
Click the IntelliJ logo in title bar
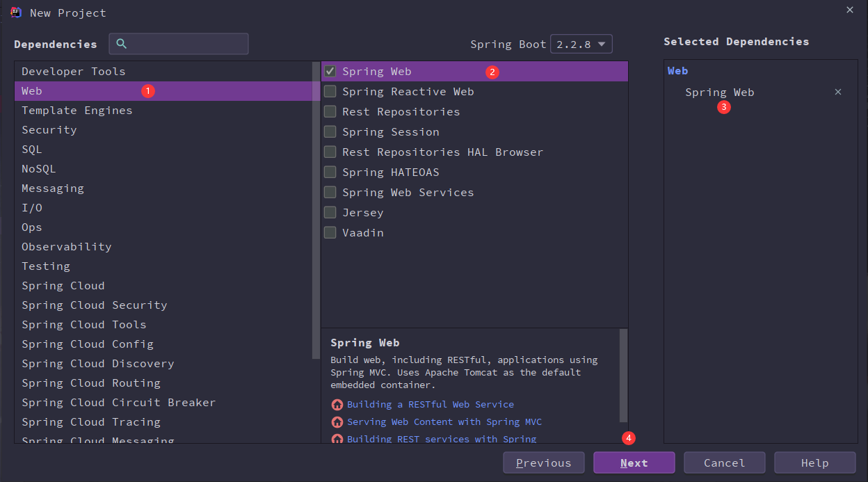click(x=16, y=12)
